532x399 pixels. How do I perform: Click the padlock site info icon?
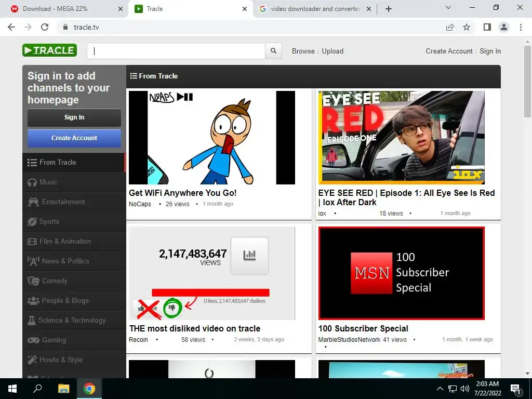[65, 27]
